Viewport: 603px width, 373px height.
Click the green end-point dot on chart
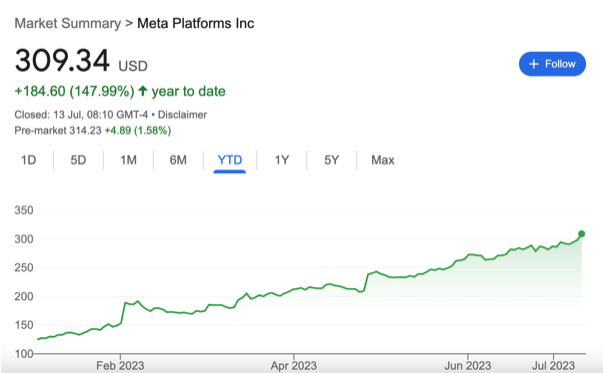581,234
